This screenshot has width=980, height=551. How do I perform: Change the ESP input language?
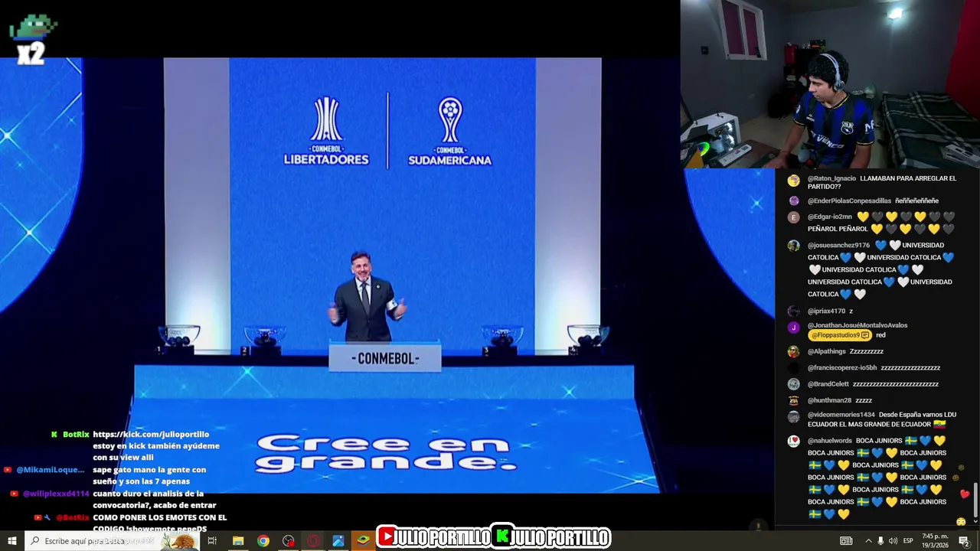click(x=908, y=541)
